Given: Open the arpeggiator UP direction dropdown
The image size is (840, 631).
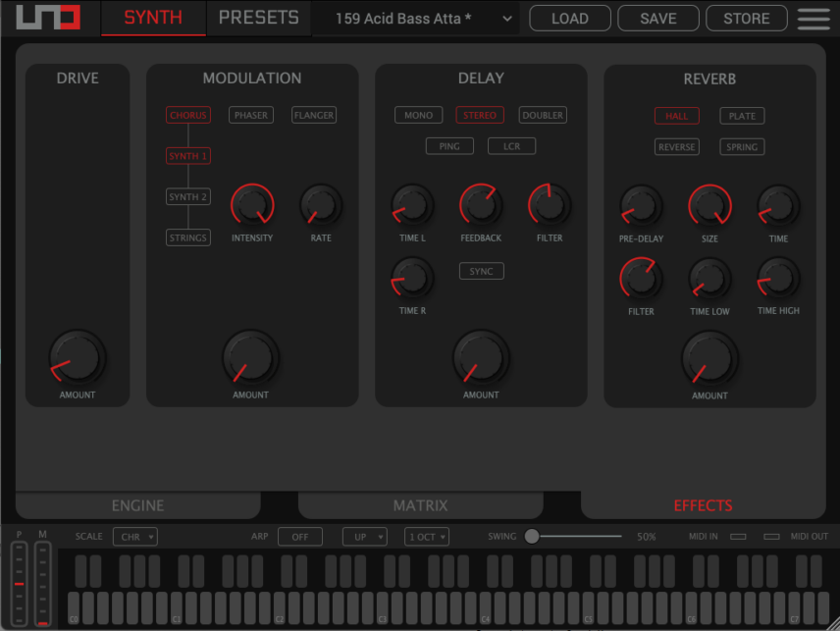Looking at the screenshot, I should (364, 537).
